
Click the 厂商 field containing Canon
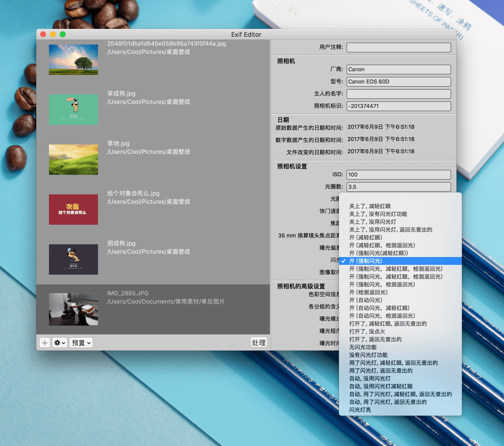398,70
